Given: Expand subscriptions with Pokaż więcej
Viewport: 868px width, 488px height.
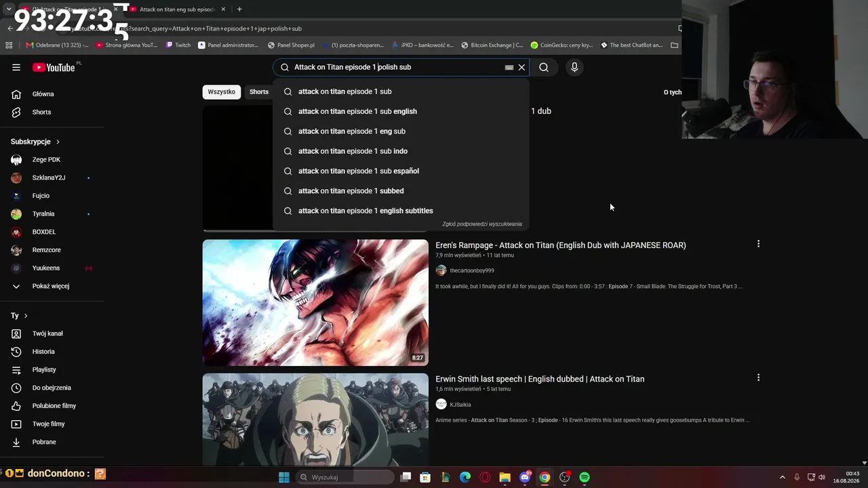Looking at the screenshot, I should 52,286.
